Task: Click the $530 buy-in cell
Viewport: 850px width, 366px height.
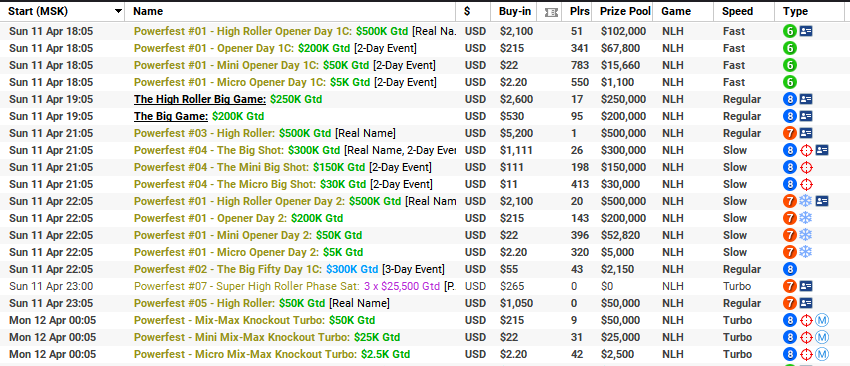Action: [x=512, y=116]
